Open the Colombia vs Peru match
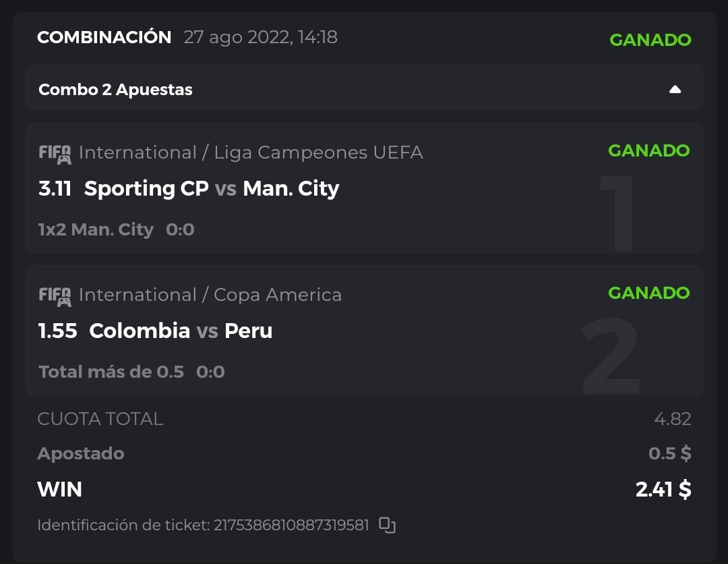Viewport: 728px width, 564px height. point(181,331)
